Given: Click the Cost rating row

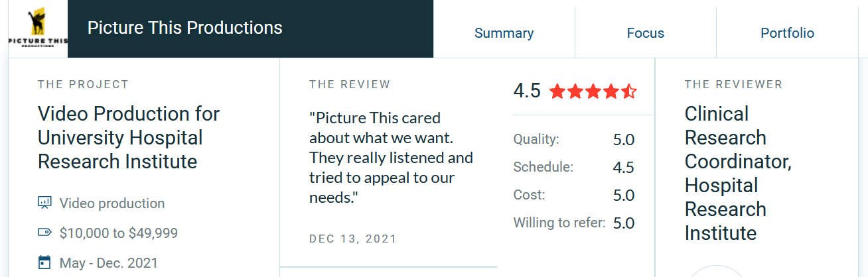Looking at the screenshot, I should click(574, 195).
